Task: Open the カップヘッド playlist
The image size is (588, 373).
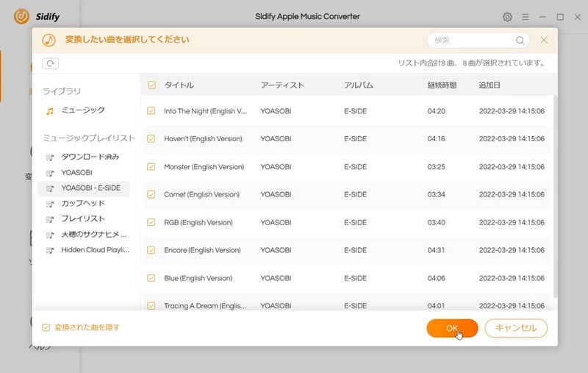Action: click(x=83, y=204)
